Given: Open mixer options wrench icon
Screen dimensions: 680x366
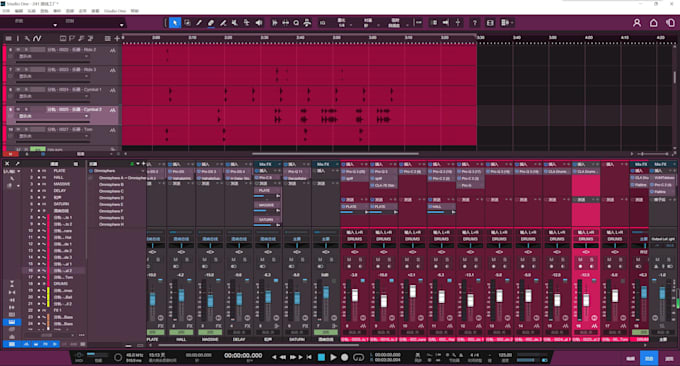Looking at the screenshot, I should (17, 163).
